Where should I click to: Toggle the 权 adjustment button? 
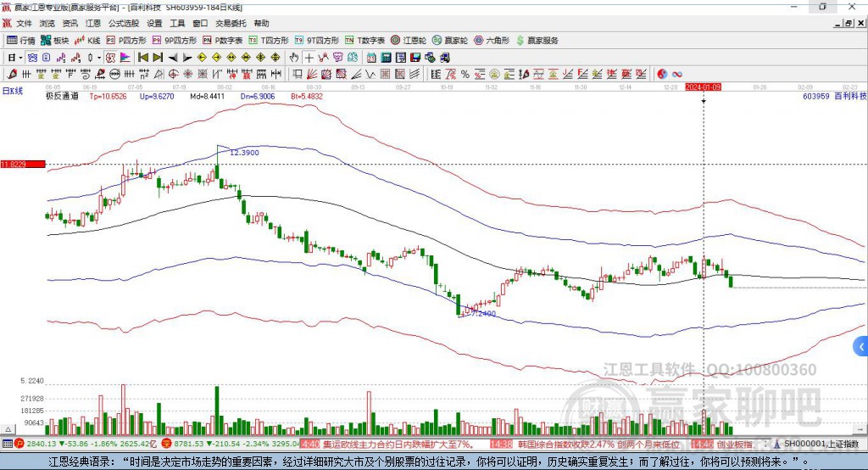point(111,58)
